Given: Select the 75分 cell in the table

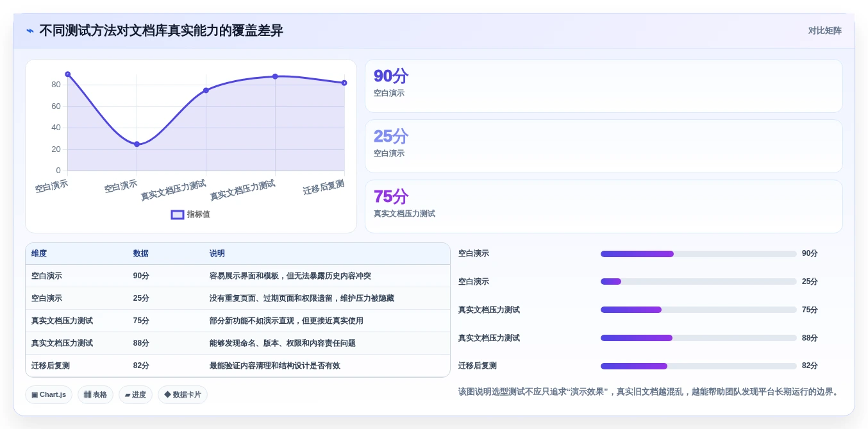Looking at the screenshot, I should point(141,321).
